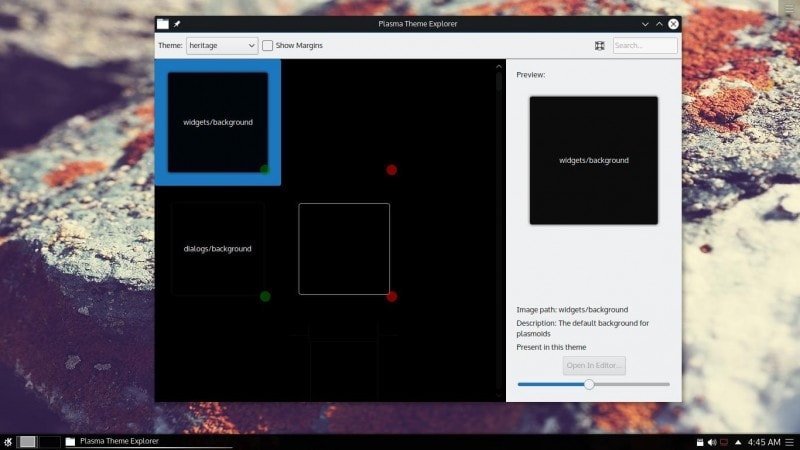Click the Search input field
Screen dimensions: 800x450
click(645, 45)
